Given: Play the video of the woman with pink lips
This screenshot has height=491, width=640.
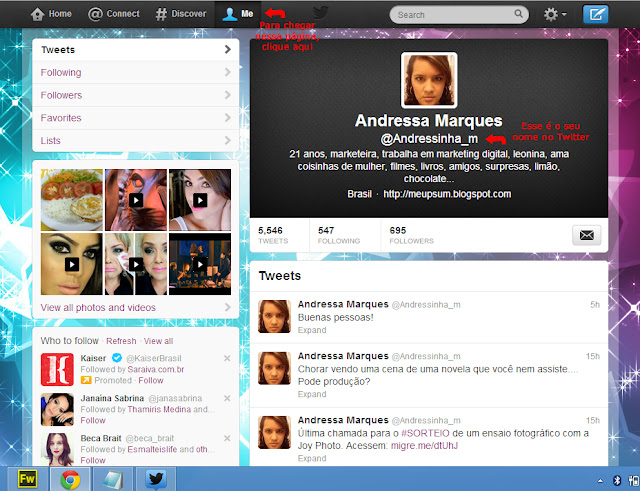Looking at the screenshot, I should pyautogui.click(x=200, y=200).
